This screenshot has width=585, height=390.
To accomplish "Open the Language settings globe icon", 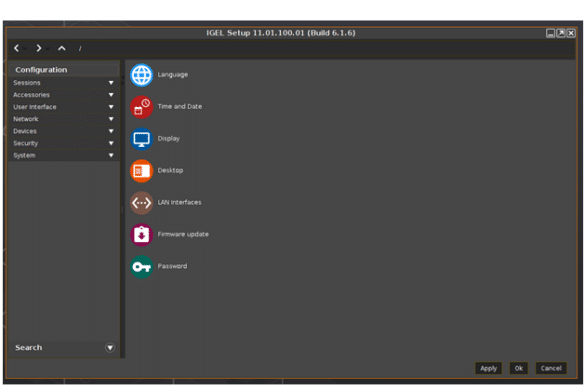I will click(141, 75).
